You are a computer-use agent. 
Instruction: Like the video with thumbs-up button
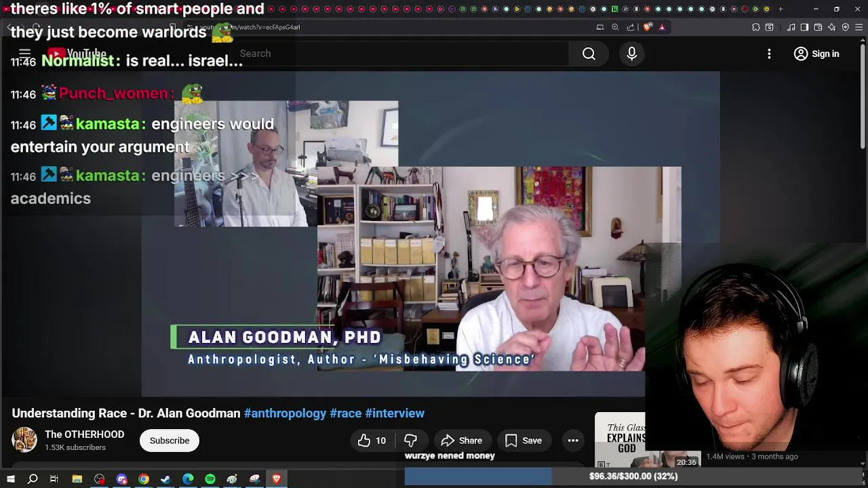pos(372,441)
